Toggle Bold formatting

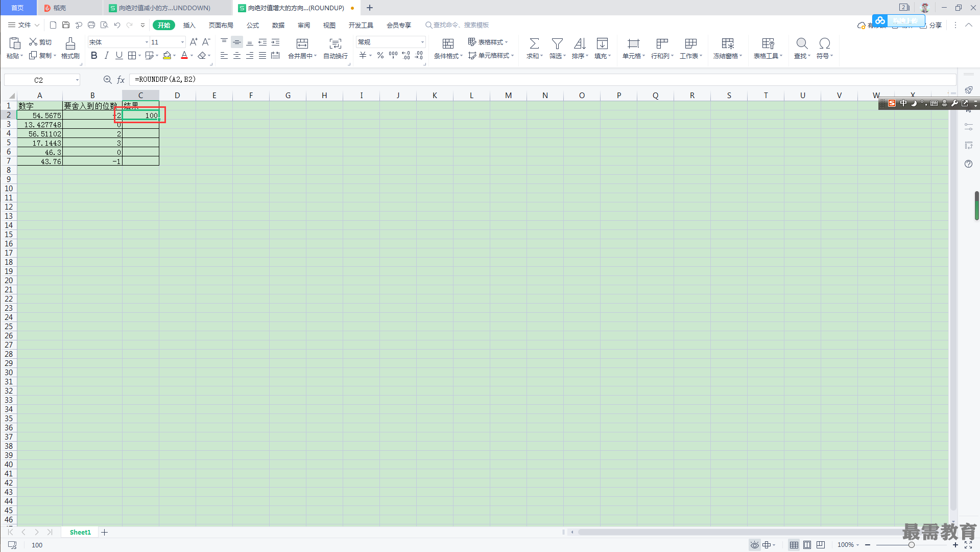pos(94,55)
